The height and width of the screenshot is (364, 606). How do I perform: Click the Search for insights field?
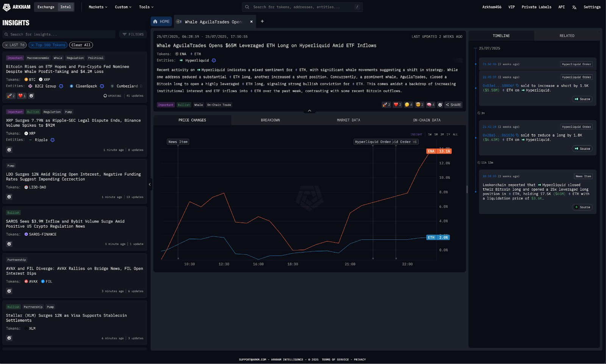[x=59, y=34]
